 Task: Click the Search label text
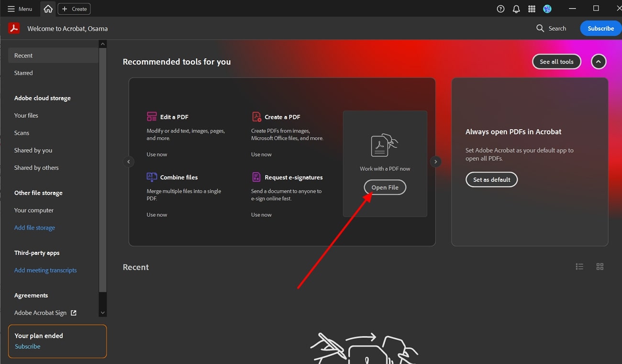557,28
